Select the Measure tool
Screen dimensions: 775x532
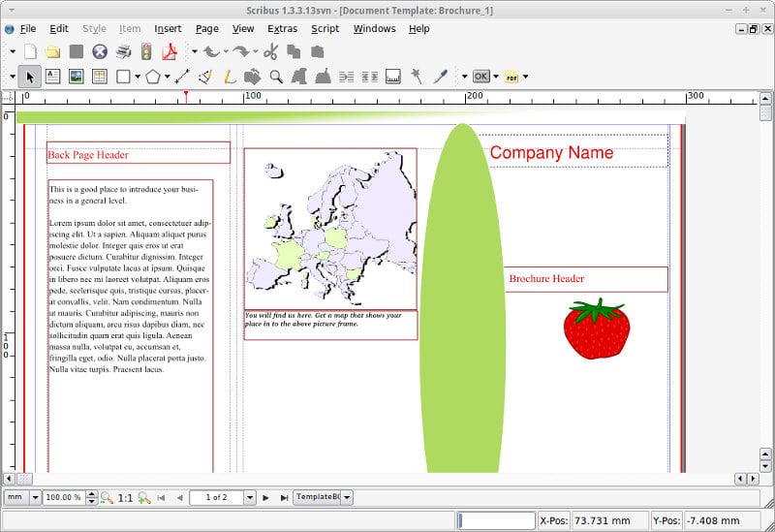[x=393, y=76]
